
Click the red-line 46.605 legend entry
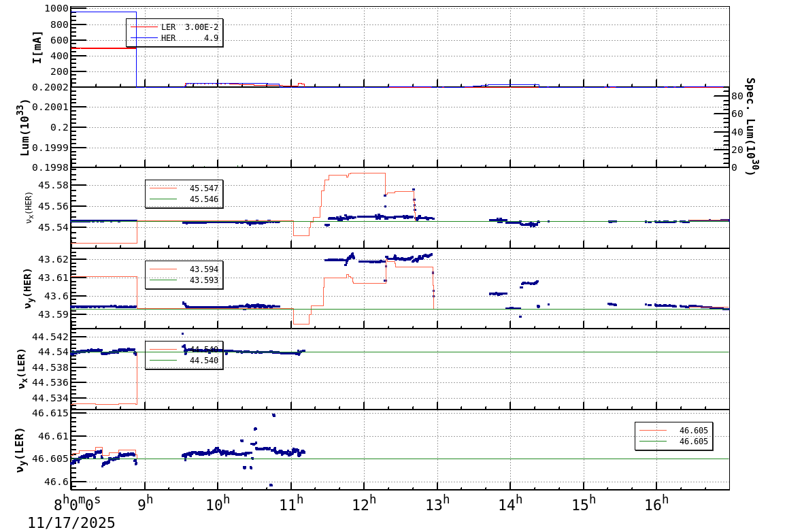[674, 431]
